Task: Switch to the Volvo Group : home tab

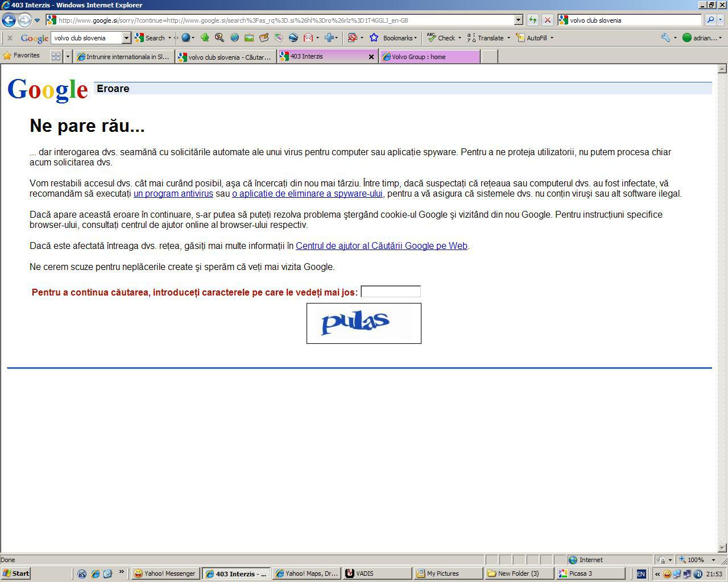Action: (x=430, y=57)
